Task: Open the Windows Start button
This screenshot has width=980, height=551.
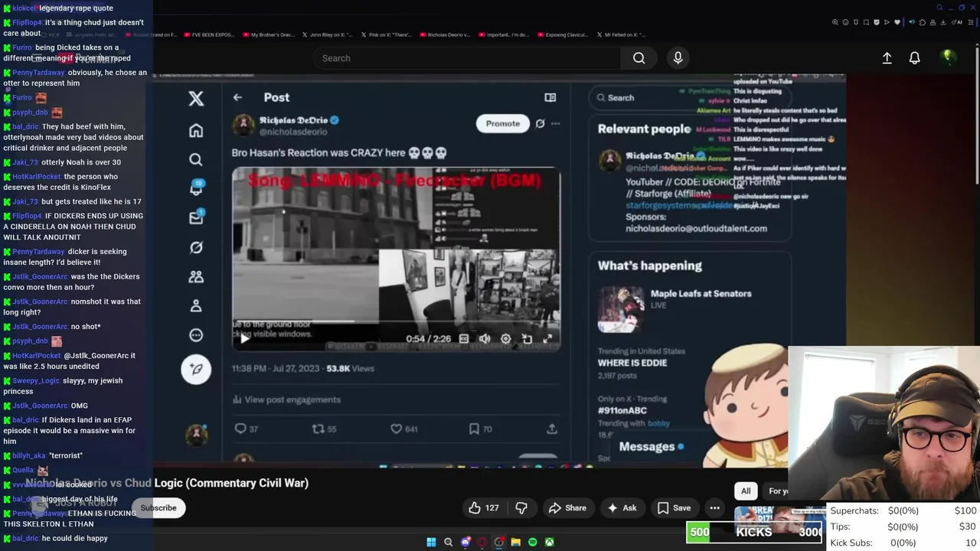Action: pos(431,542)
